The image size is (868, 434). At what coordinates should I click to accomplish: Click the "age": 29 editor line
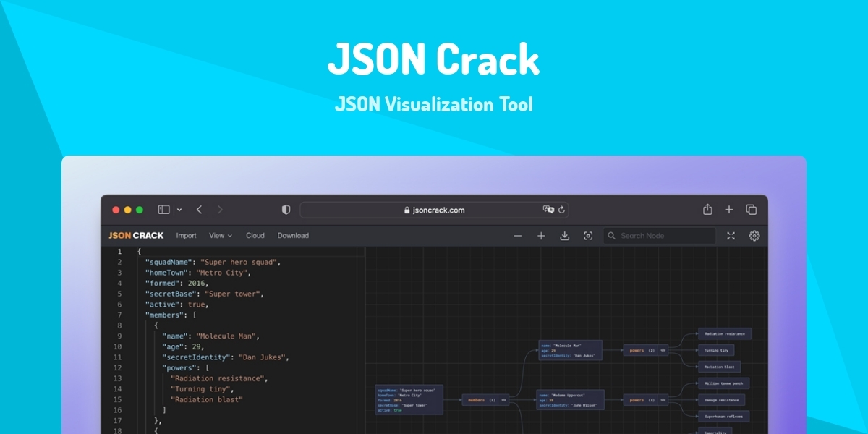pos(182,347)
